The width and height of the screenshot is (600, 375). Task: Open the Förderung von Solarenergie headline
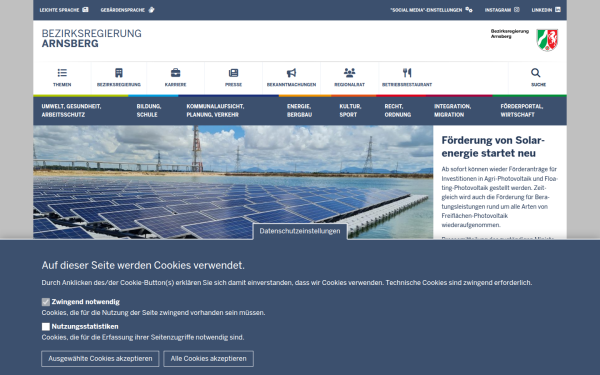(493, 147)
